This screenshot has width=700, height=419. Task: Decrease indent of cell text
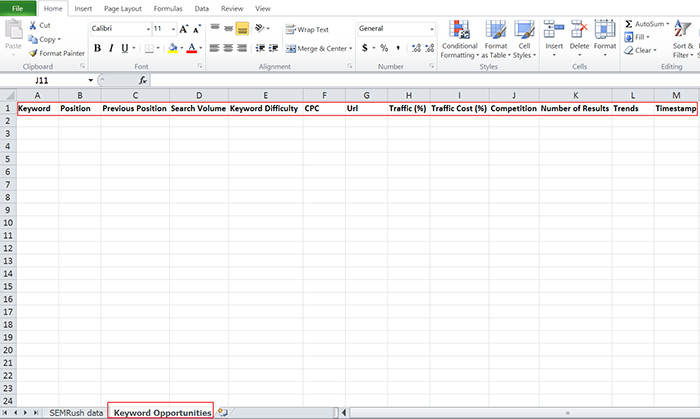260,48
